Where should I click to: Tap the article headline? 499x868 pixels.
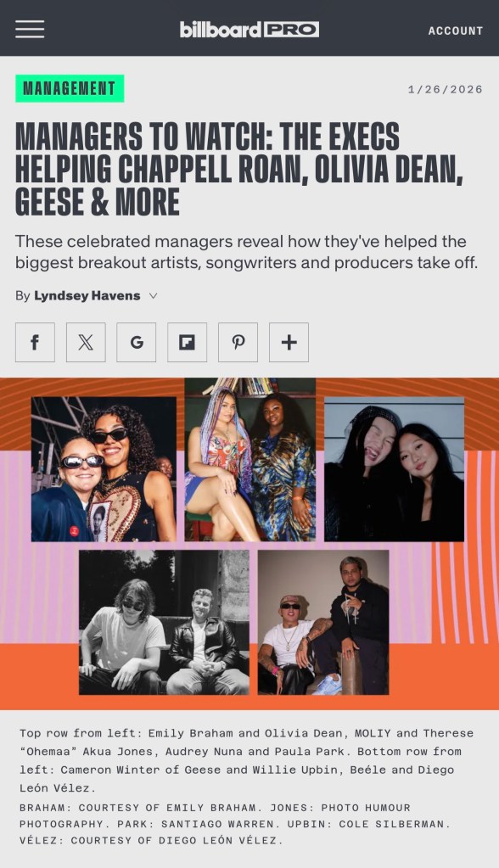[x=239, y=169]
